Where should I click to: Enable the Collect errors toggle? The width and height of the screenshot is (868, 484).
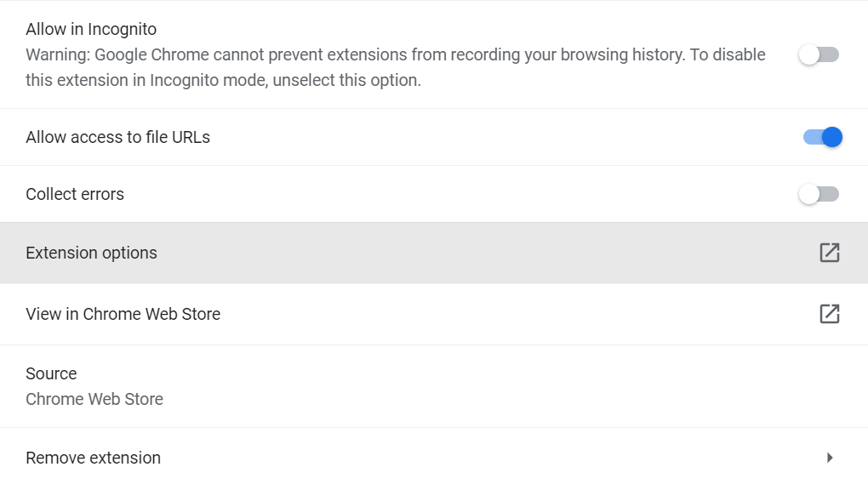click(x=819, y=194)
